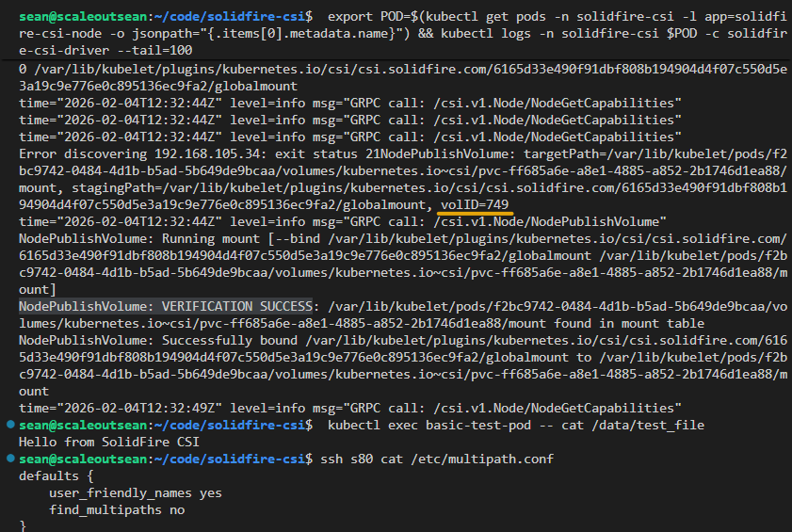
Task: Select the 'find_multipaths no' setting
Action: coord(117,509)
